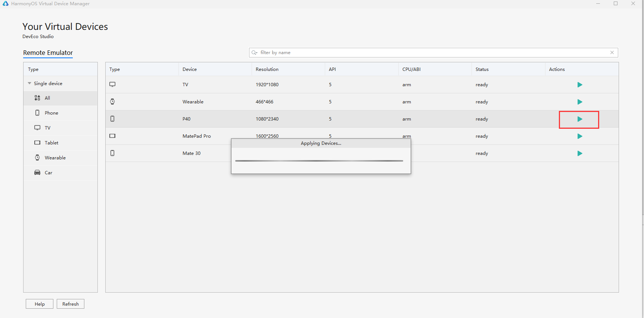This screenshot has height=318, width=644.
Task: Click the phone icon in P40 row
Action: coord(112,119)
